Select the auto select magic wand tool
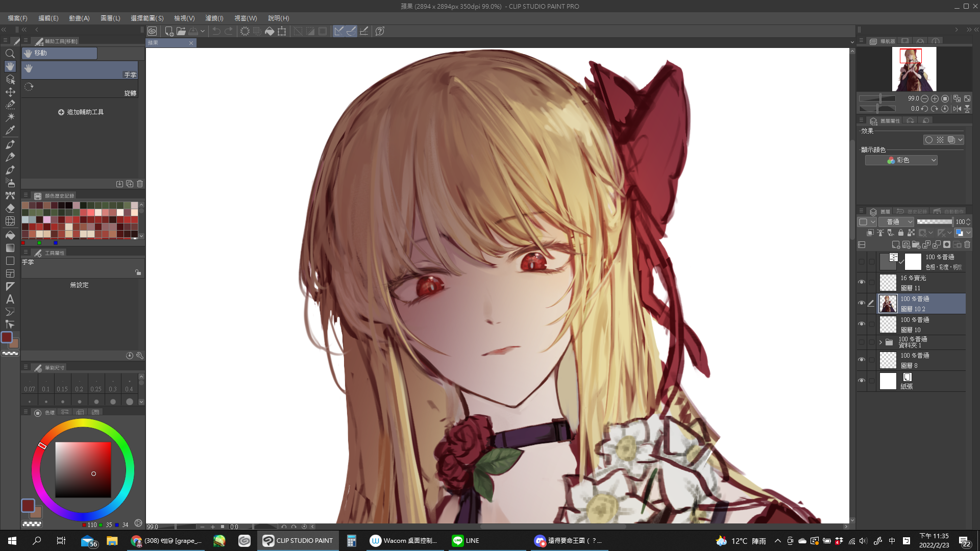The width and height of the screenshot is (980, 551). tap(10, 117)
